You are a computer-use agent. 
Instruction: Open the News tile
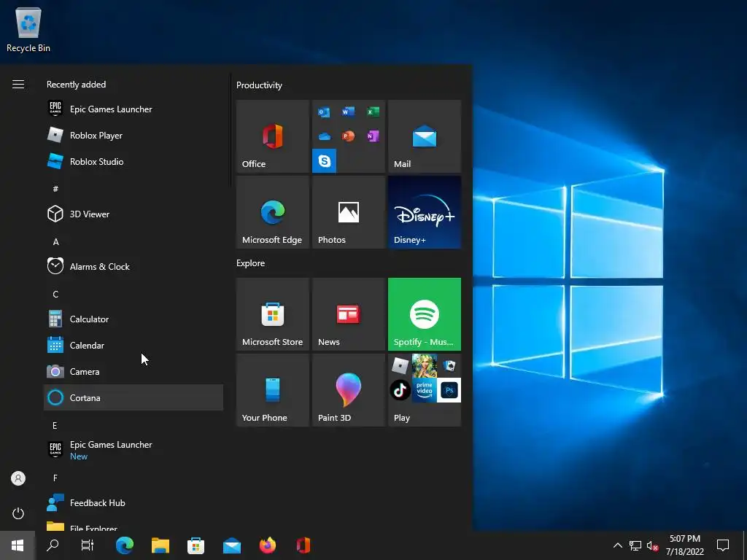click(349, 314)
